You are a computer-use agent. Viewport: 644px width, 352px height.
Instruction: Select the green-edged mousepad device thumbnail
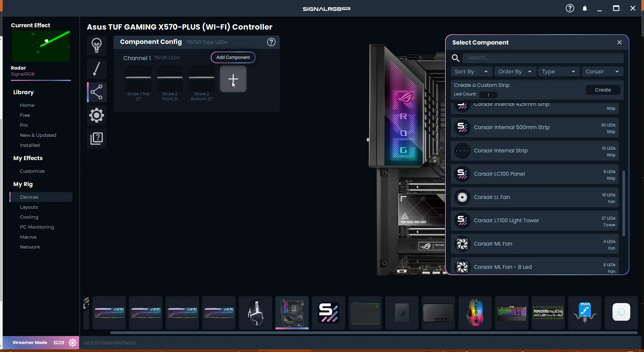click(365, 313)
